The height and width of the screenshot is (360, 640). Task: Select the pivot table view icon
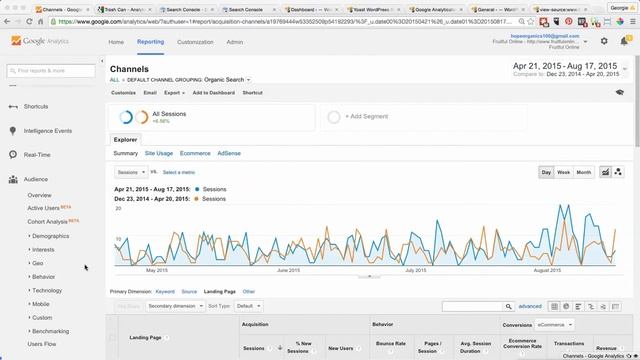[616, 306]
